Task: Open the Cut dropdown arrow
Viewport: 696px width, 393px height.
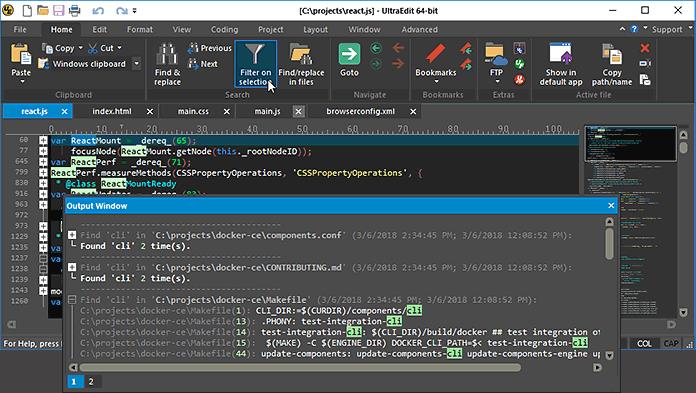Action: 119,48
